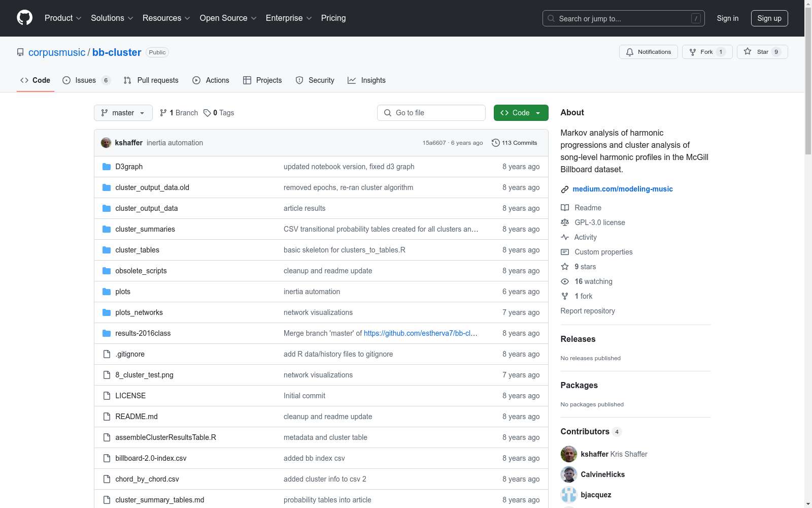View the 0 Tags list
Screen dimensions: 812x508
click(219, 113)
